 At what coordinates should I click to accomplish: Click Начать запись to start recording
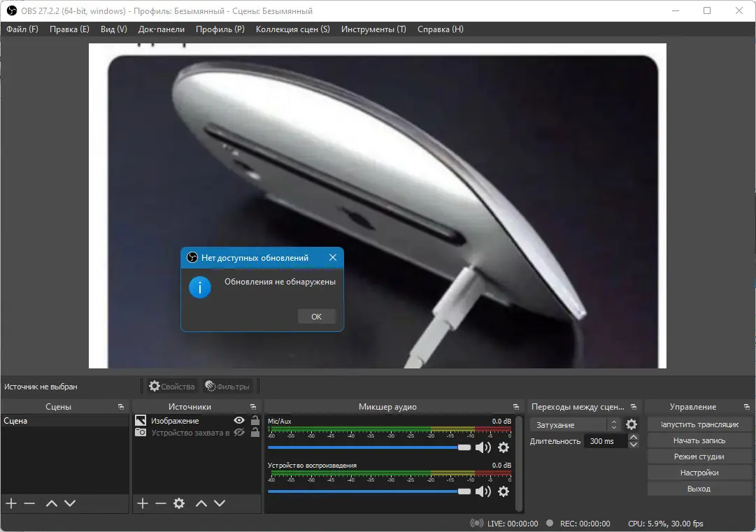(x=699, y=440)
